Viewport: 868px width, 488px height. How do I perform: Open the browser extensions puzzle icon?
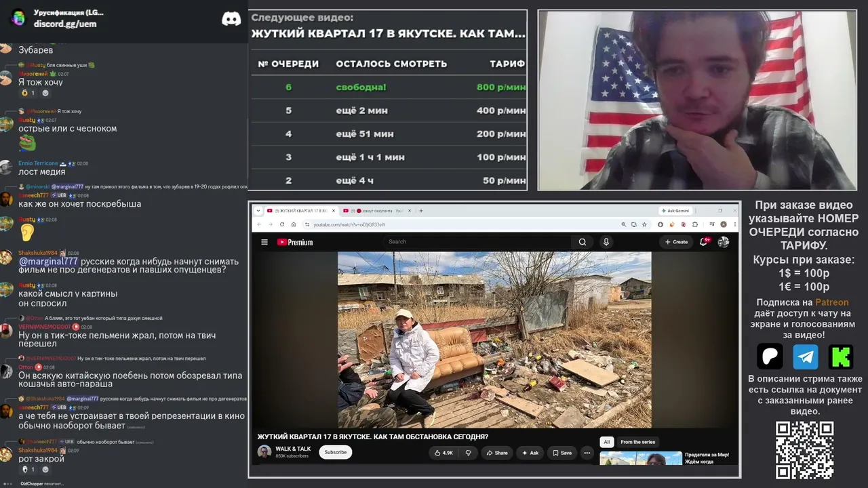695,224
